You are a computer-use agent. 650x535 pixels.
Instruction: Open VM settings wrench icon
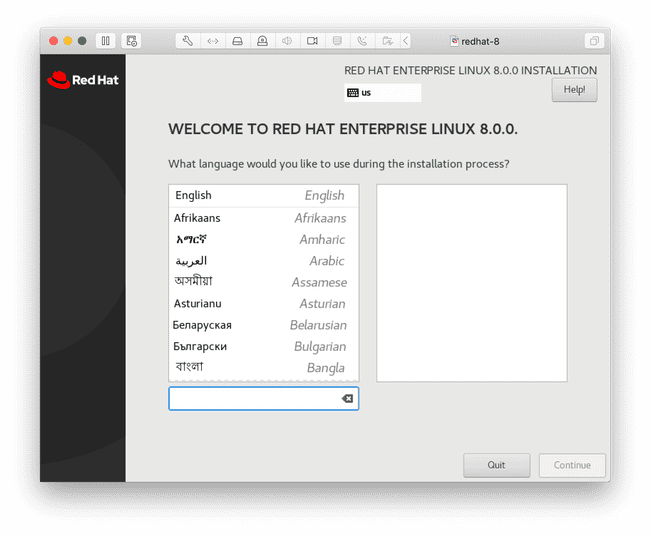[x=188, y=41]
